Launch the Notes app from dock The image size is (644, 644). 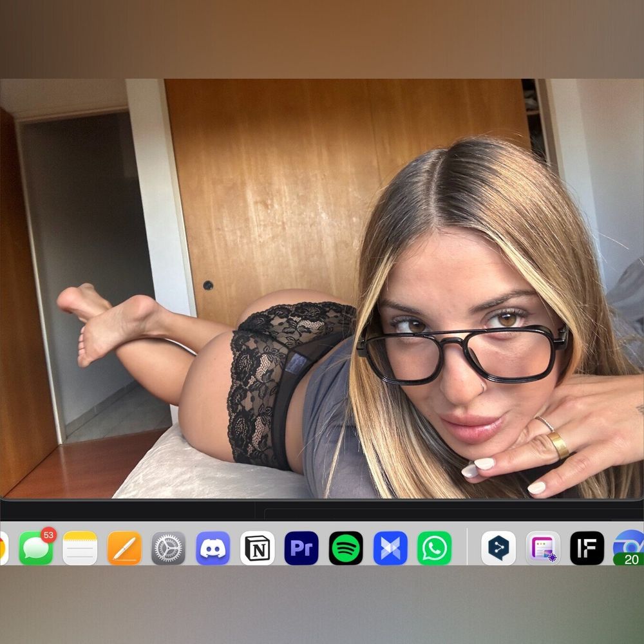80,548
